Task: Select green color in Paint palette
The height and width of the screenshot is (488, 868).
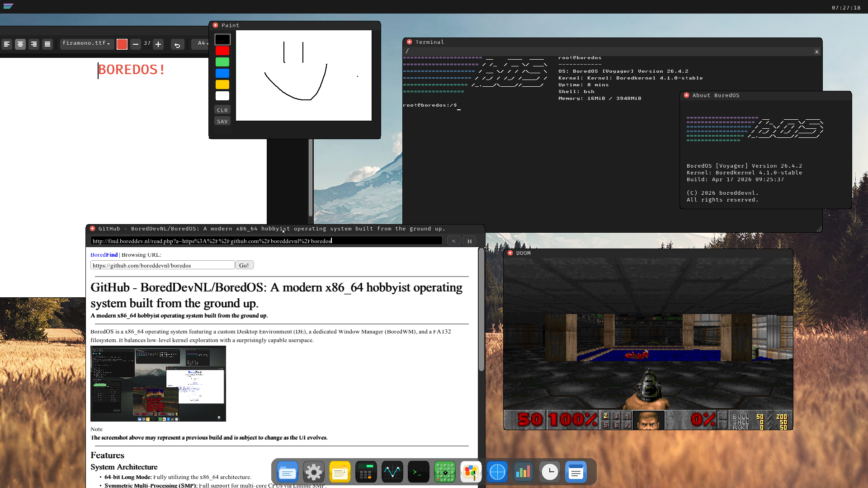Action: pos(222,62)
